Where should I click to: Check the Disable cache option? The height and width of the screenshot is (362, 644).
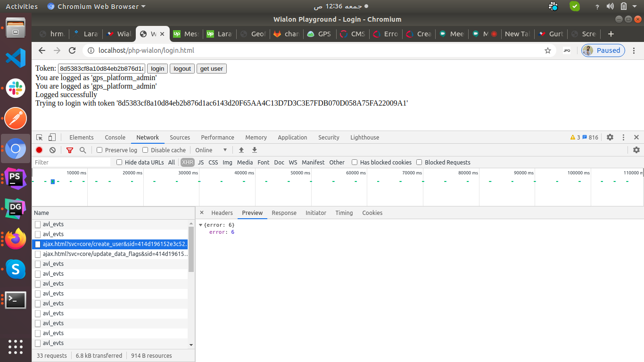(x=145, y=150)
